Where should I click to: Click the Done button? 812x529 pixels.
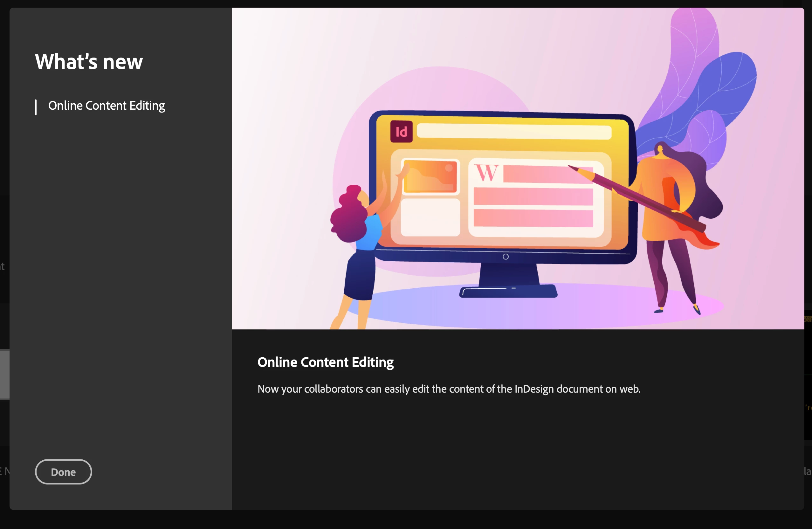63,472
